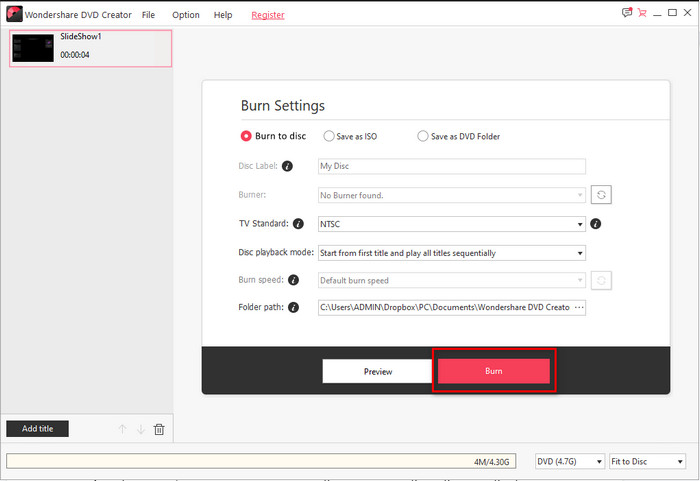Viewport: 700px width, 481px height.
Task: Click the Register link
Action: point(268,15)
